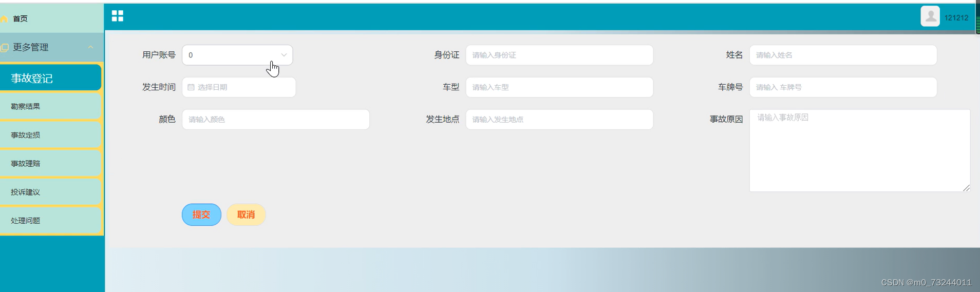Screen dimensions: 980x292
Task: Open 处理问题 menu item
Action: point(50,221)
